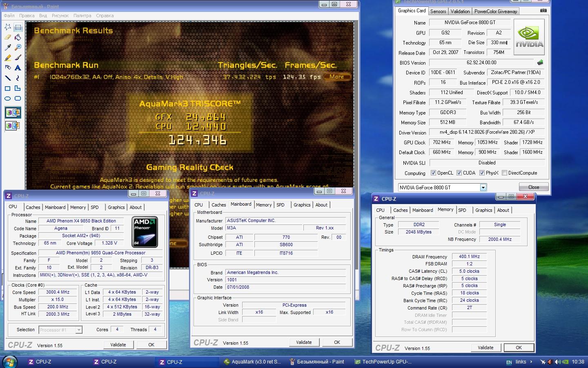Enable the DirectCompute checkbox in GPU-Z
This screenshot has height=368, width=588.
tap(505, 173)
